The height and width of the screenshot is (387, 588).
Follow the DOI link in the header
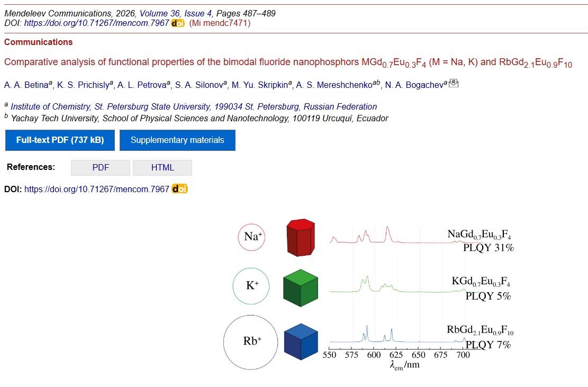coord(97,23)
